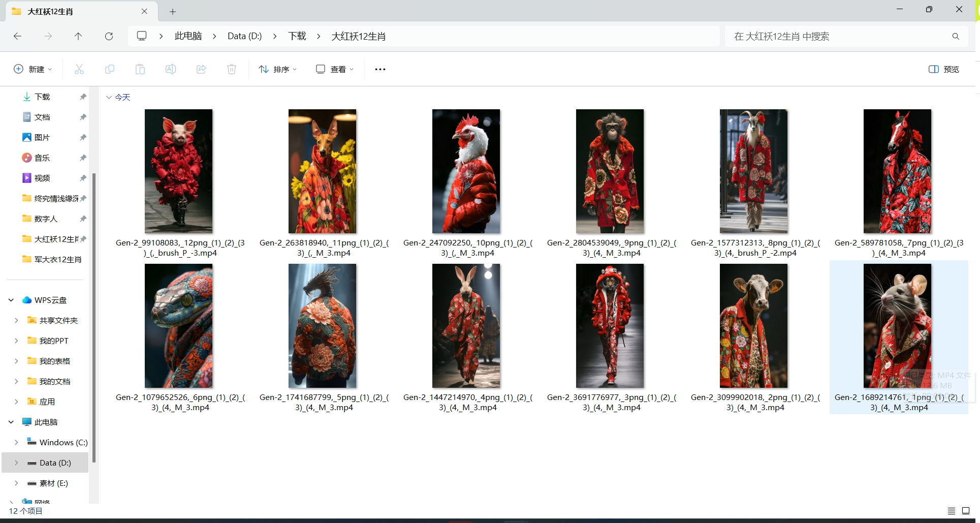Click the forward navigation arrow
Viewport: 980px width, 523px height.
coord(48,36)
